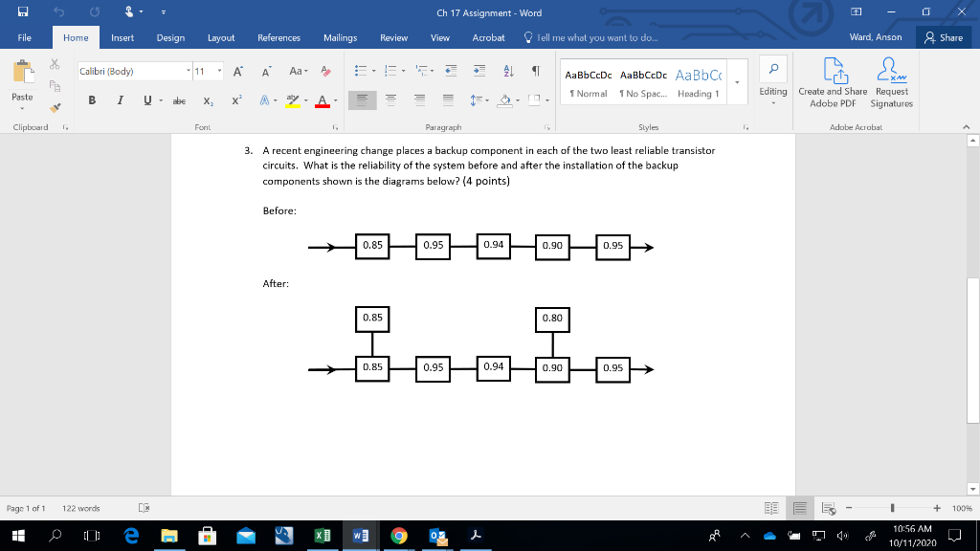
Task: Apply text highlight color
Action: pyautogui.click(x=293, y=99)
